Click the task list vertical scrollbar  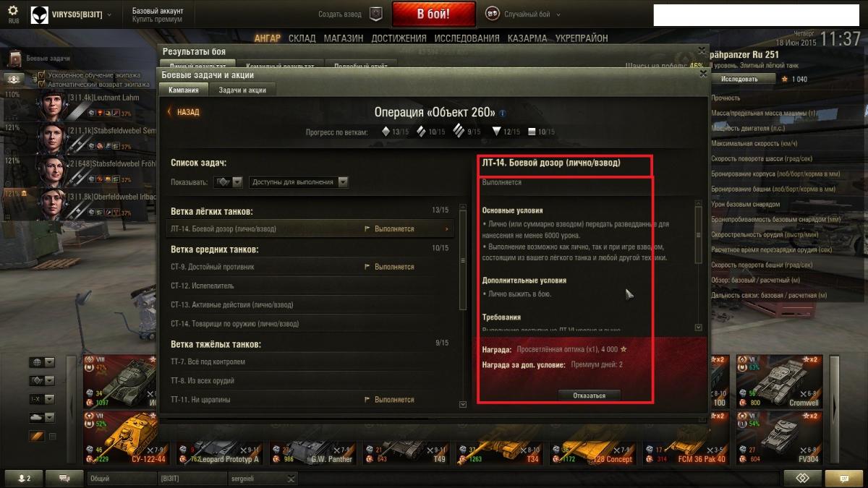463,306
